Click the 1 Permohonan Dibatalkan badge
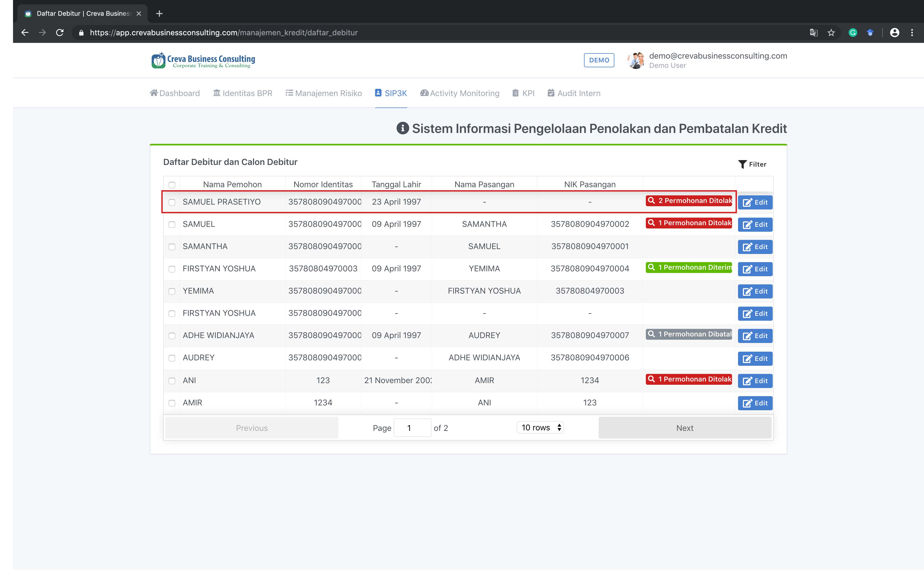 [689, 334]
